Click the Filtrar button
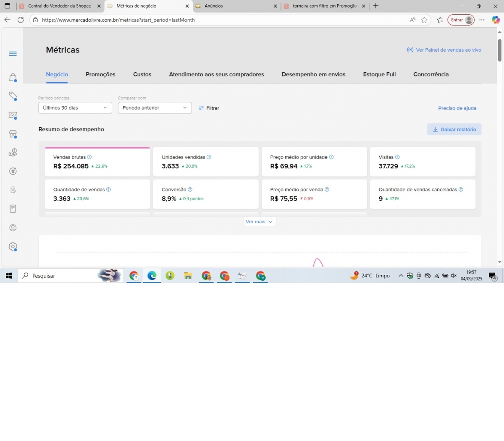Image resolution: width=504 pixels, height=441 pixels. (x=209, y=108)
